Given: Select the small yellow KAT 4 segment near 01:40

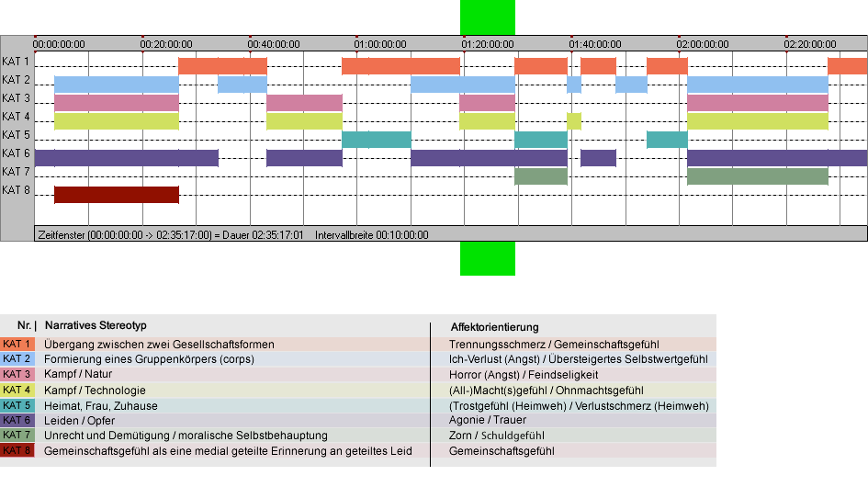Looking at the screenshot, I should pos(574,121).
